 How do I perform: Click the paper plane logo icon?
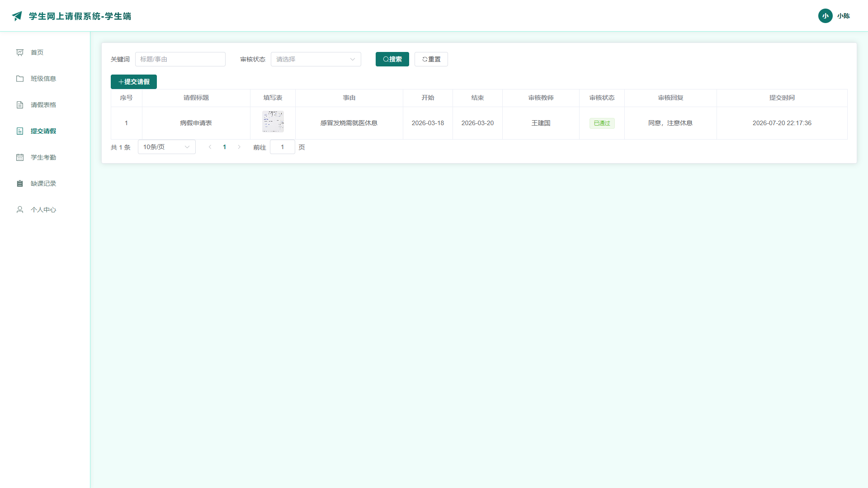tap(17, 16)
